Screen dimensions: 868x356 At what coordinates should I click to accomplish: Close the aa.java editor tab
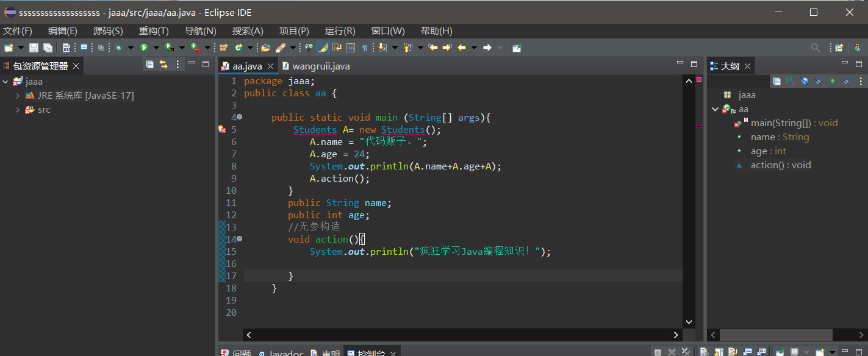[x=271, y=66]
